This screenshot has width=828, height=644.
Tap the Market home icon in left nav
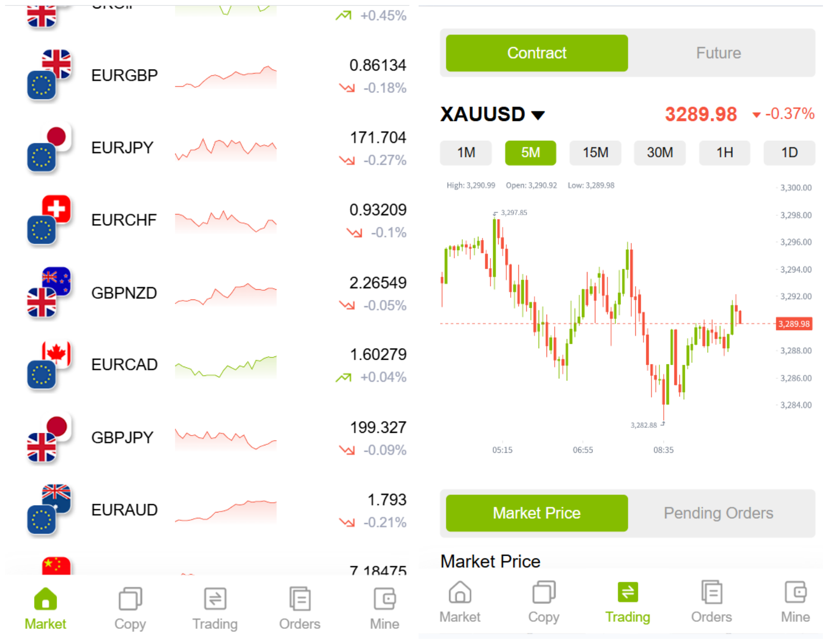coord(45,598)
